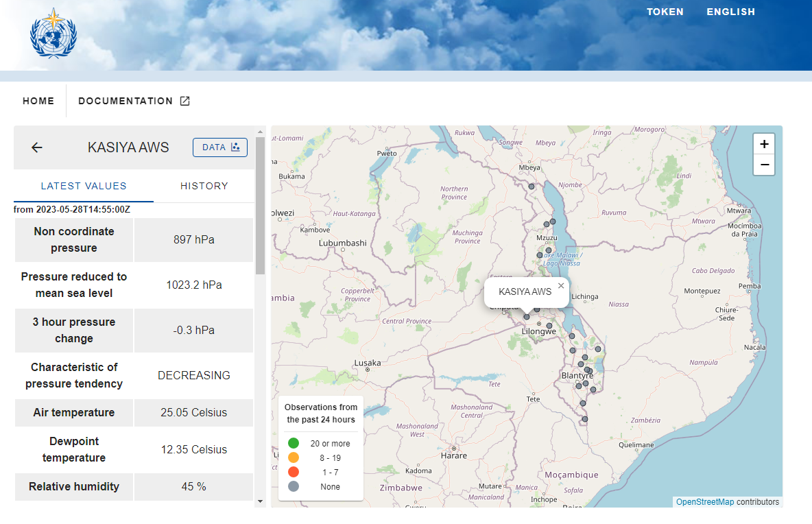Switch to the History tab
812x524 pixels.
coord(204,186)
